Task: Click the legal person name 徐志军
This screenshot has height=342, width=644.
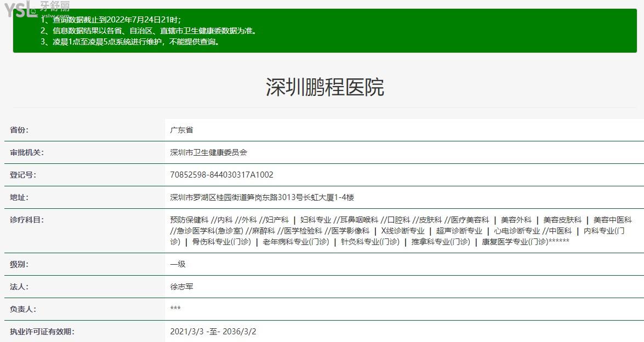Action: coord(181,287)
